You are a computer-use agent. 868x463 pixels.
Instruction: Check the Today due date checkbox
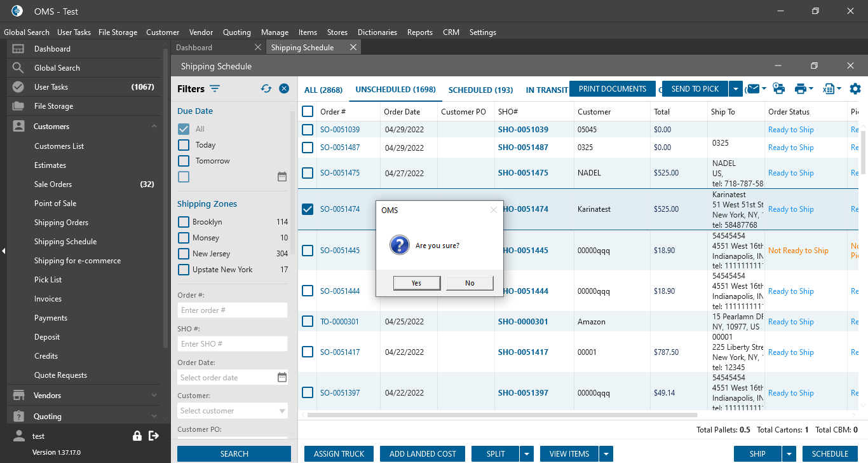click(184, 145)
